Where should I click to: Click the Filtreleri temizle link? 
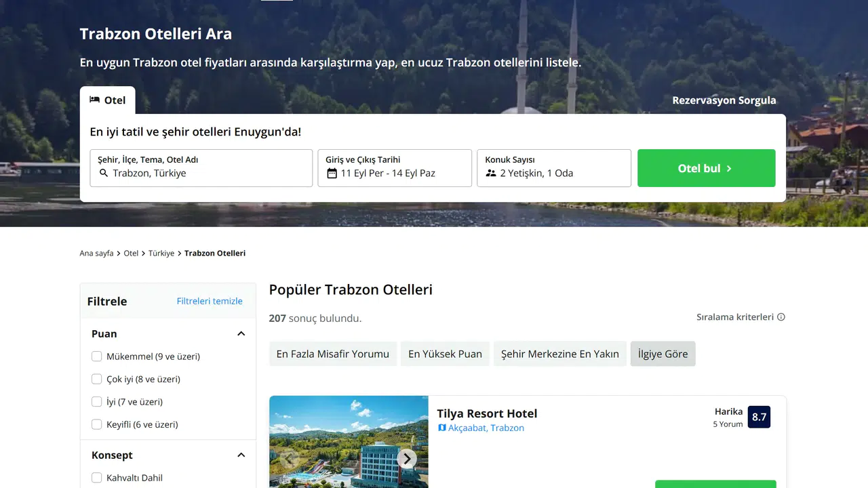point(209,301)
